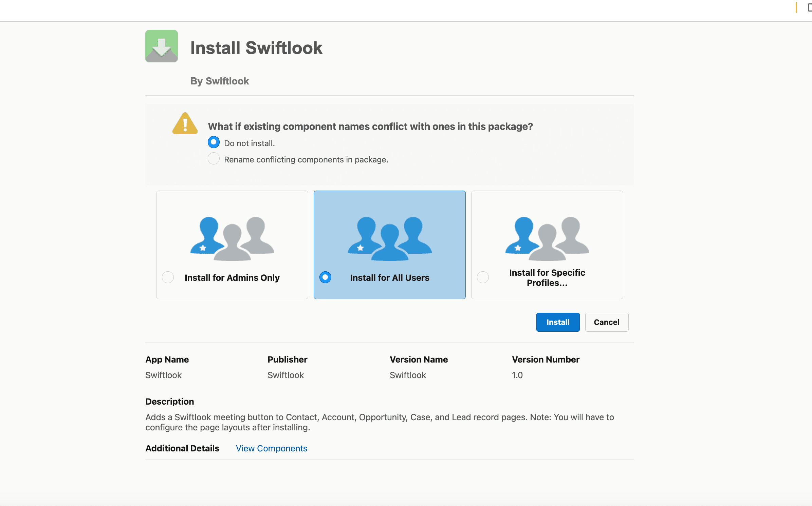Click the Admins Only users group icon
This screenshot has height=506, width=812.
[x=232, y=239]
